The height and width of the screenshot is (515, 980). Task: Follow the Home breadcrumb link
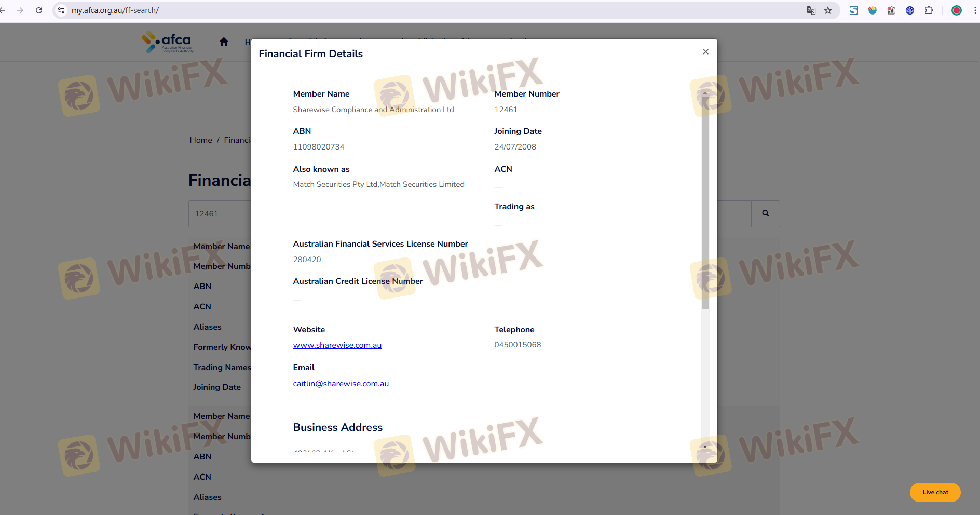(x=201, y=140)
